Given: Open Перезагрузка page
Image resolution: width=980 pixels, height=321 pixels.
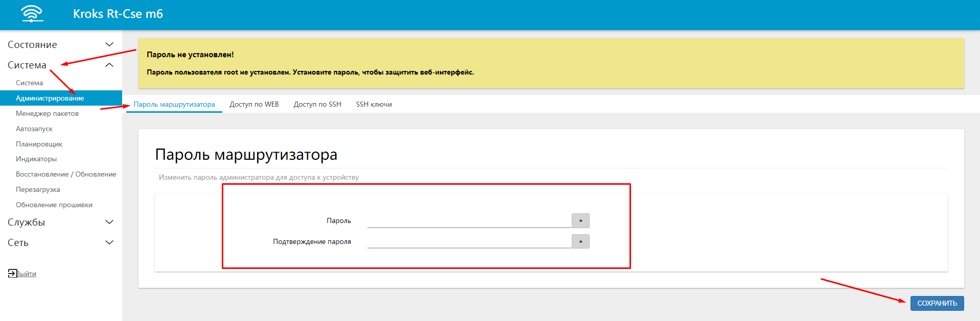Looking at the screenshot, I should click(x=38, y=189).
